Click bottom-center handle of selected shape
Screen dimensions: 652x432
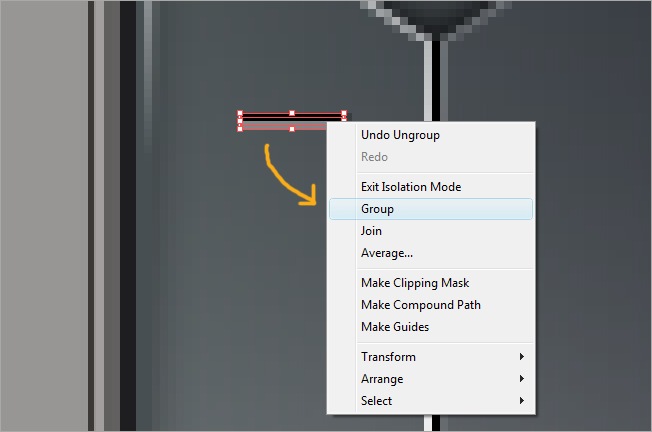[292, 129]
